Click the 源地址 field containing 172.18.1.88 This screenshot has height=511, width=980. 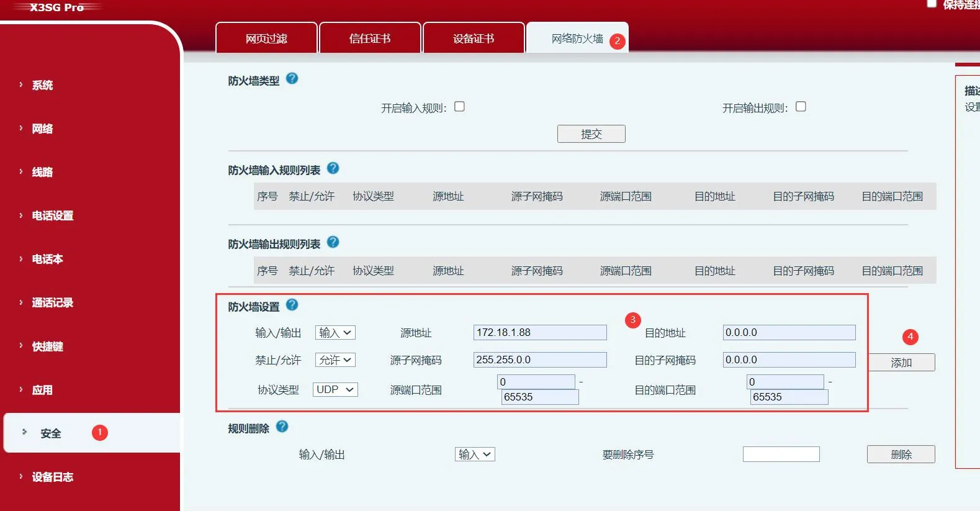click(x=539, y=333)
